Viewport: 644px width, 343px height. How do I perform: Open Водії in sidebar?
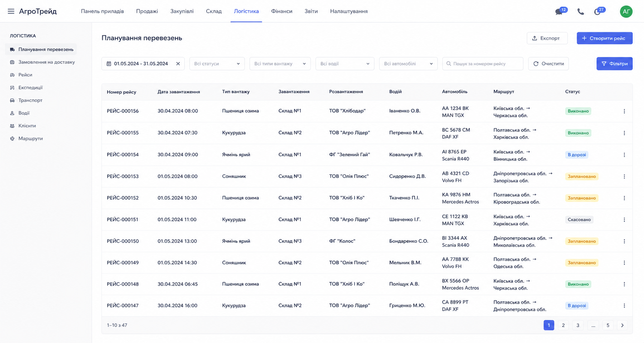click(19, 113)
